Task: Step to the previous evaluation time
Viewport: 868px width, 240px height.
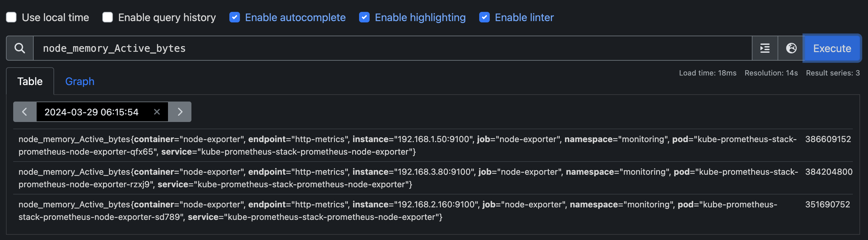Action: point(25,112)
